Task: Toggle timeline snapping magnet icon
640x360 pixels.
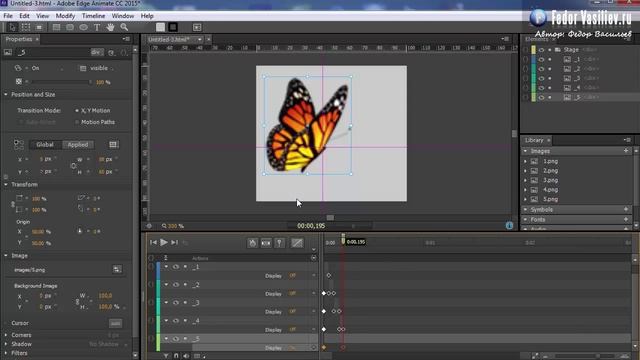Action: tap(176, 356)
